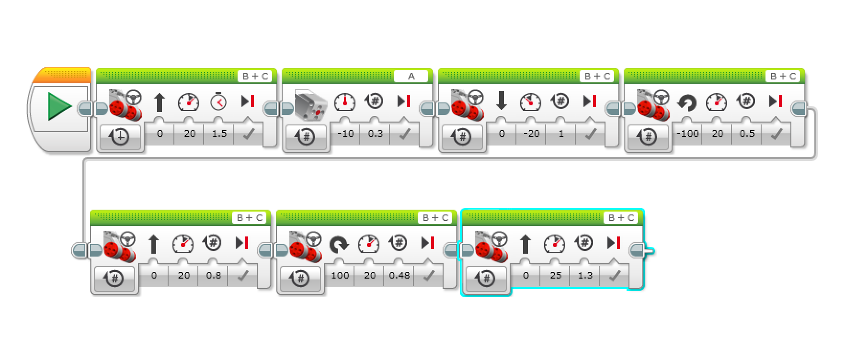Select port label A on Medium Motor block
This screenshot has height=359, width=868.
click(x=411, y=76)
